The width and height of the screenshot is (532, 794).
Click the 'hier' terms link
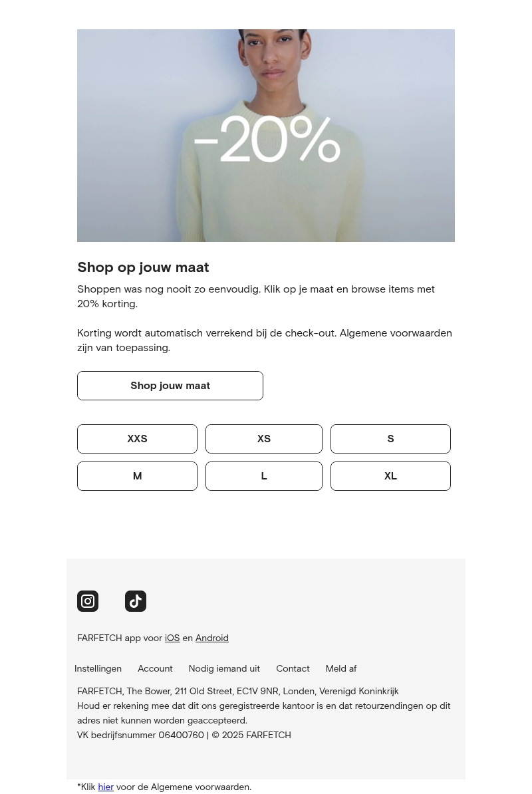pyautogui.click(x=106, y=787)
